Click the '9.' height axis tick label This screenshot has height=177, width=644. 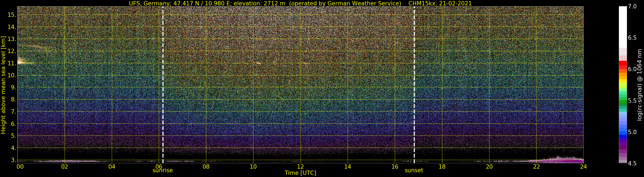click(x=13, y=87)
